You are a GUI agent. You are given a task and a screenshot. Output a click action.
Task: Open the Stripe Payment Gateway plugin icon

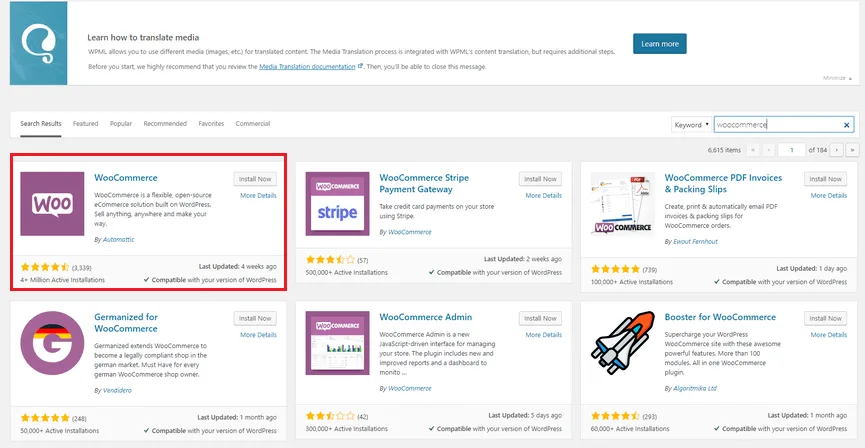338,204
